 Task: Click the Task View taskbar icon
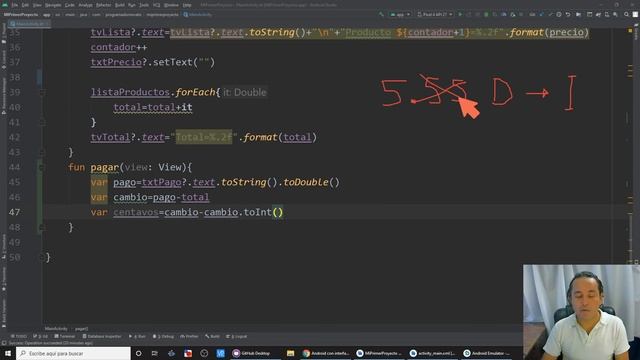pos(155,353)
